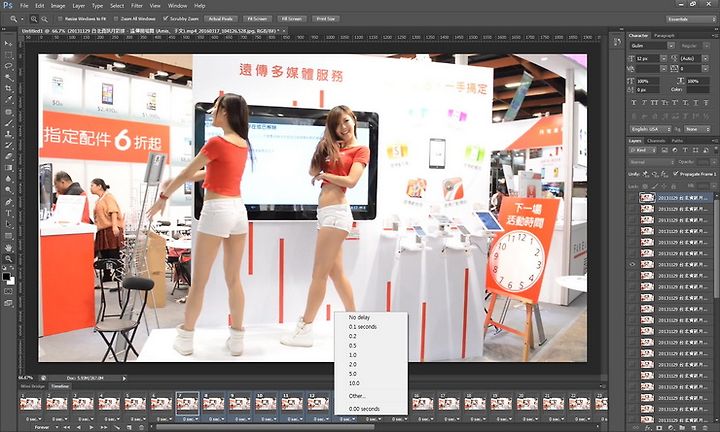Screen dimensions: 720x432
Task: Click the tween animation frames icon
Action: [117, 427]
